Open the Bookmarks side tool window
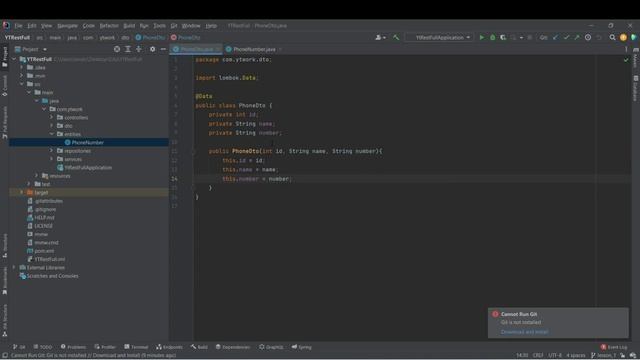The width and height of the screenshot is (640, 360). (4, 280)
